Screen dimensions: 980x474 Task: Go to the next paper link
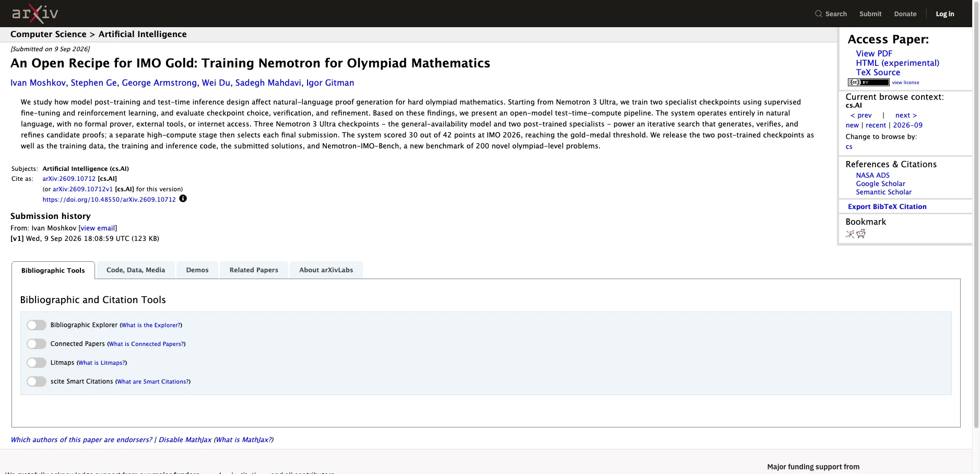(x=906, y=115)
